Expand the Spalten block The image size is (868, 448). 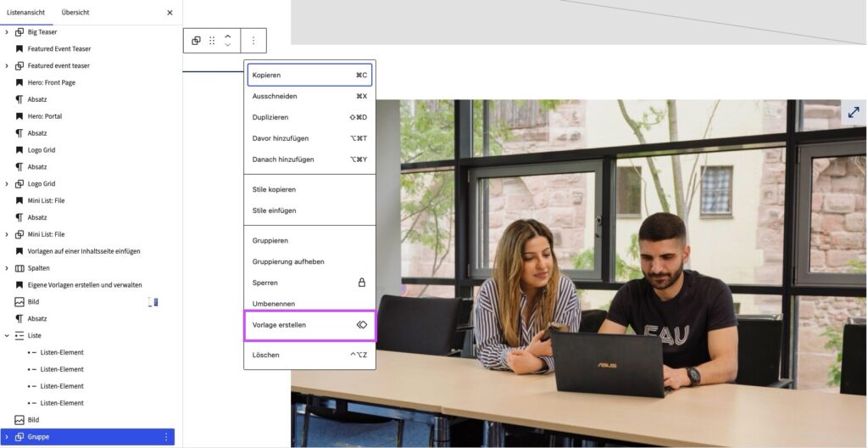click(x=7, y=268)
